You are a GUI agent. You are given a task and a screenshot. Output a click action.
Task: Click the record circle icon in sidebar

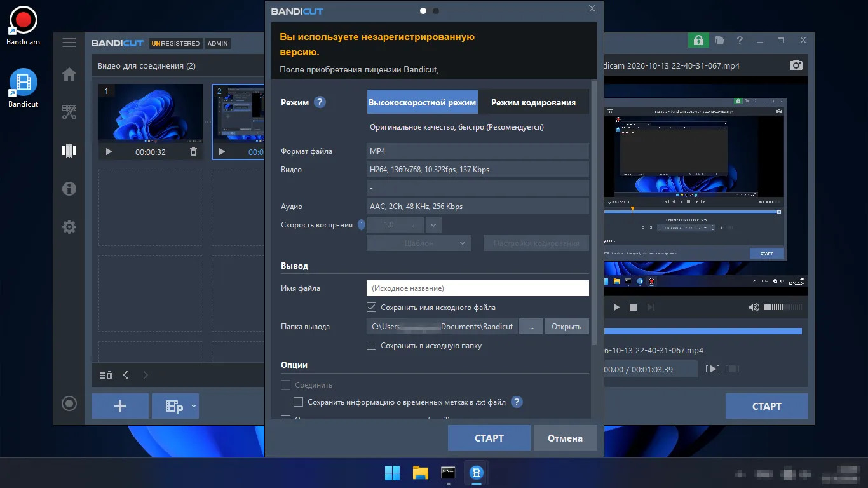coord(69,403)
